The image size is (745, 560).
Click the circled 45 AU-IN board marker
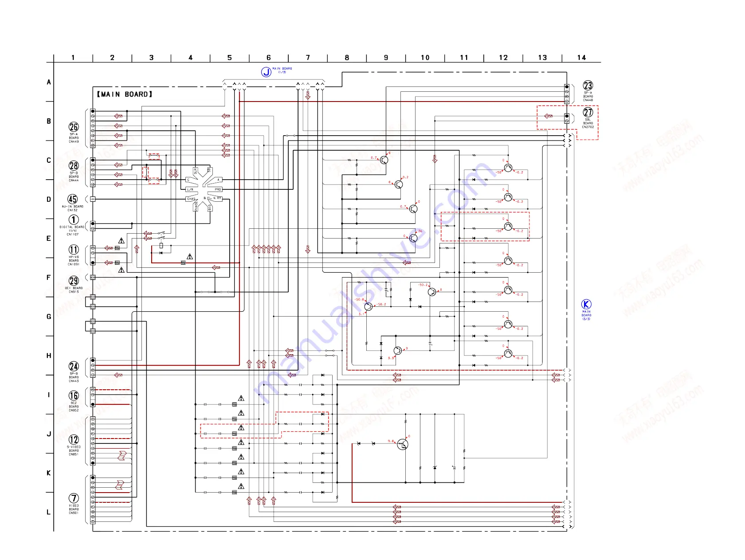tap(73, 199)
